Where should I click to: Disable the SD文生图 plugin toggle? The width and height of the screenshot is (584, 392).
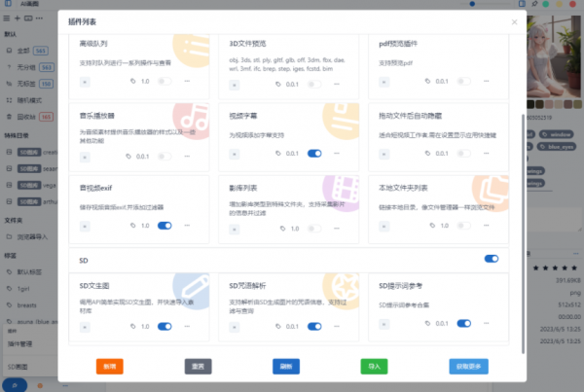tap(164, 327)
